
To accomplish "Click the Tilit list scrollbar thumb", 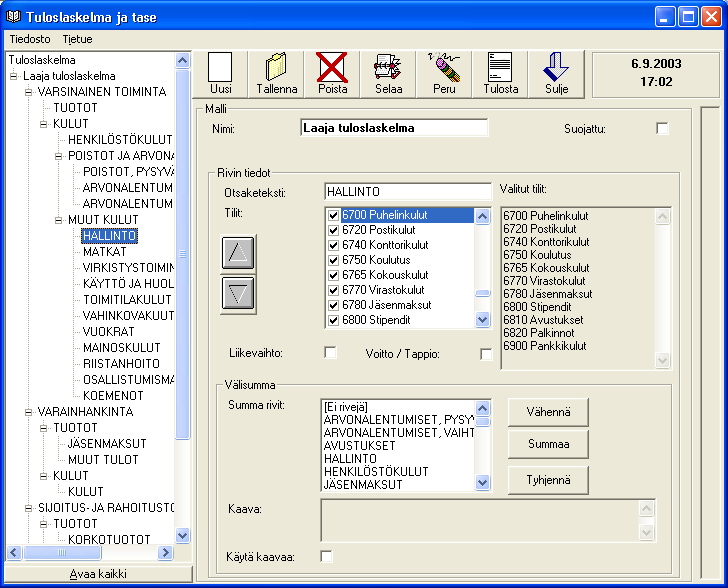I will click(x=482, y=294).
